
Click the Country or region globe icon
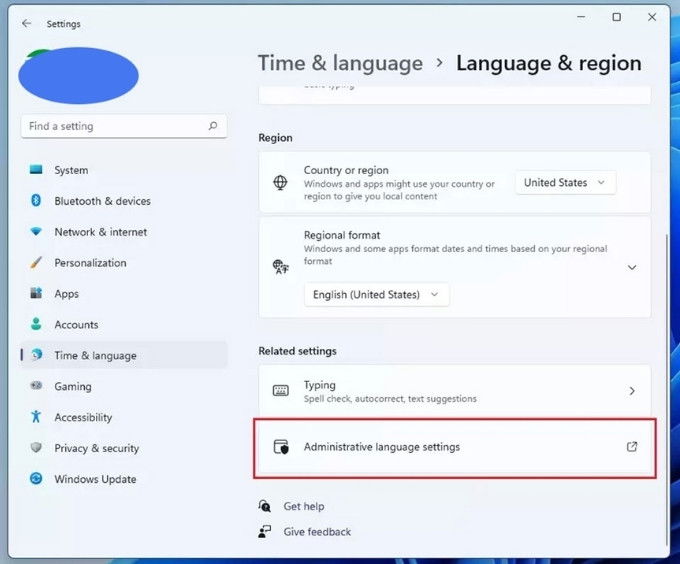coord(280,183)
